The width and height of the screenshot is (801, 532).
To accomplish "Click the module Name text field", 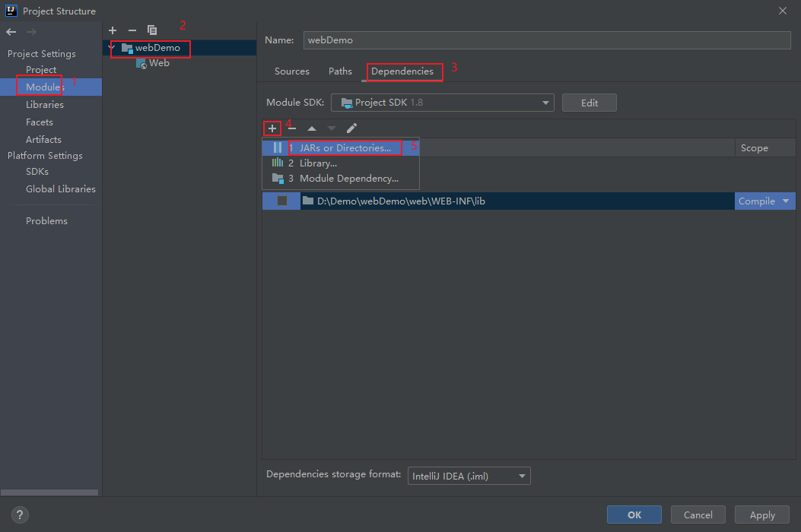I will pyautogui.click(x=546, y=40).
